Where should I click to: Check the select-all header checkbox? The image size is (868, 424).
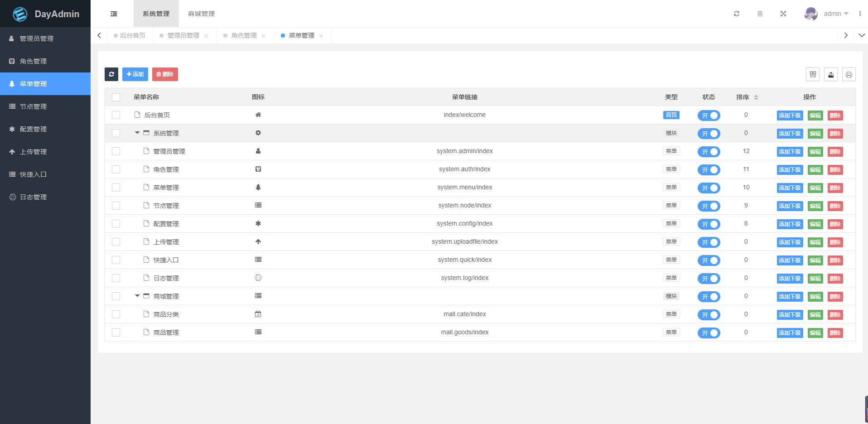click(116, 97)
